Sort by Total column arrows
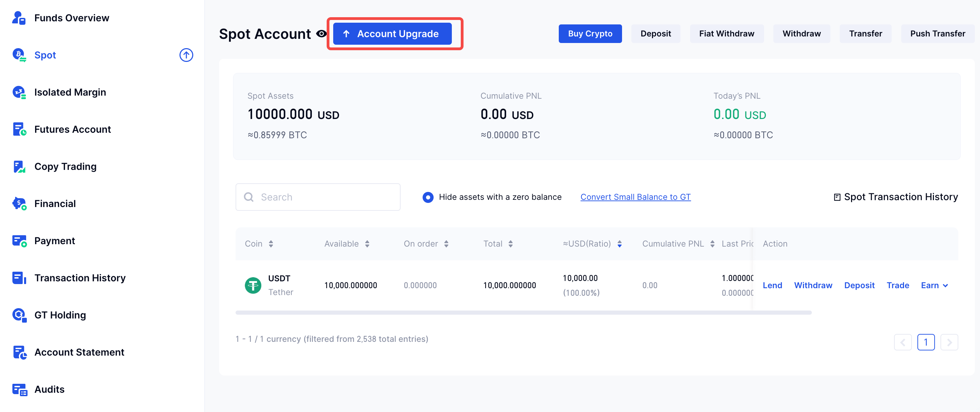The height and width of the screenshot is (412, 980). pyautogui.click(x=511, y=244)
